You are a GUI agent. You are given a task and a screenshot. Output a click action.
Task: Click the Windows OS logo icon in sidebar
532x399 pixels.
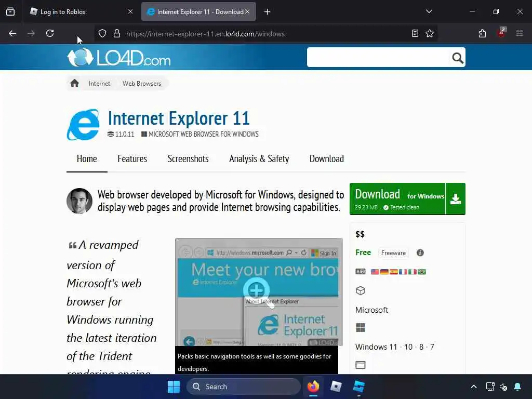coord(361,327)
